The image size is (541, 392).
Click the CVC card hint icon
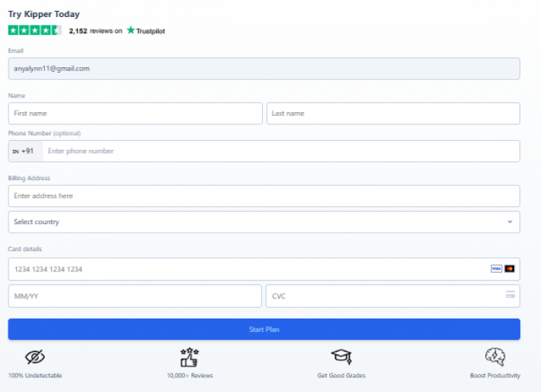point(510,295)
